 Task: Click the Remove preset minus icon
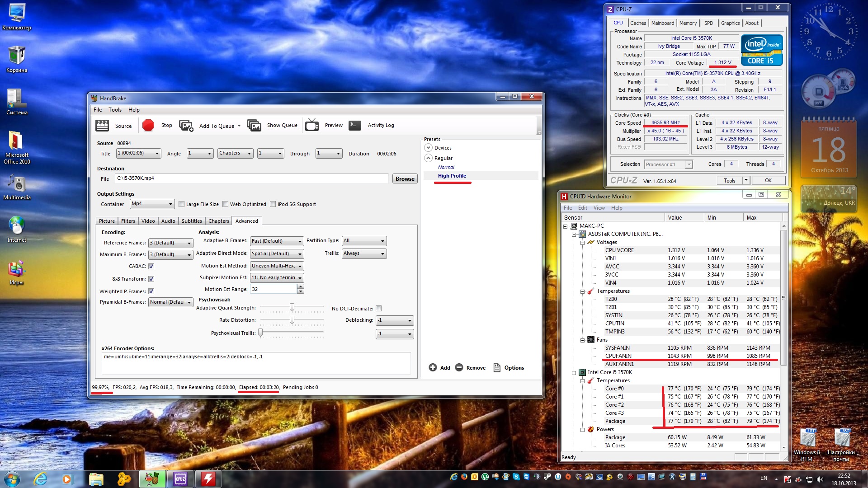[x=459, y=367]
